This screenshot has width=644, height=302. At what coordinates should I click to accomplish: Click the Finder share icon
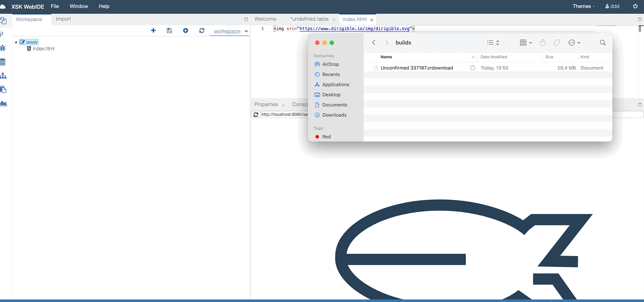point(543,42)
